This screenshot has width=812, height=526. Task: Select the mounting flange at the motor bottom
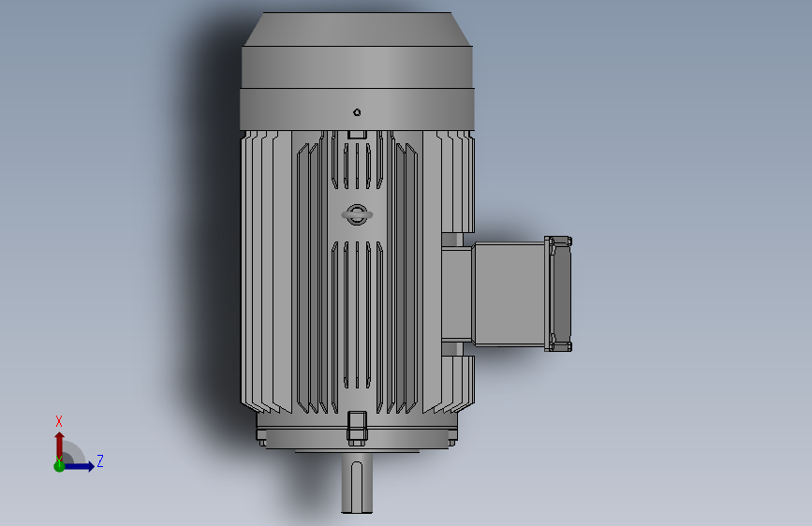tap(357, 438)
